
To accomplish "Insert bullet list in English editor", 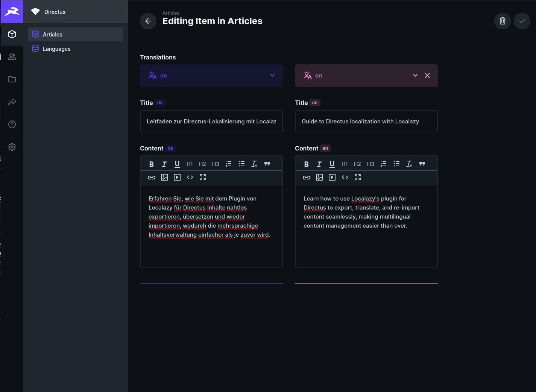I will [396, 164].
